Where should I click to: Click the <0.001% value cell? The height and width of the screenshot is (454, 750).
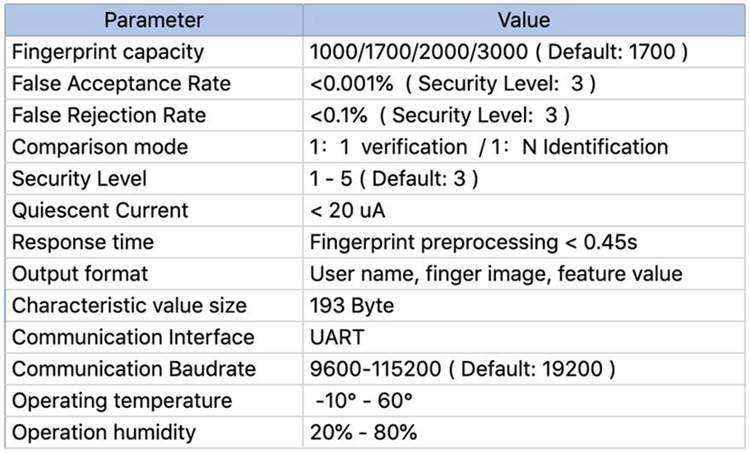(x=440, y=83)
